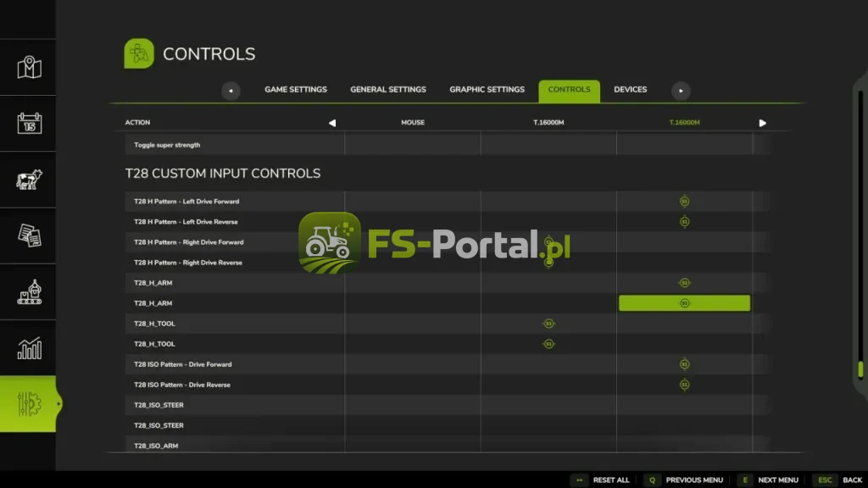Image resolution: width=868 pixels, height=488 pixels.
Task: Click the green scrollbar thumb on the right
Action: [x=861, y=369]
